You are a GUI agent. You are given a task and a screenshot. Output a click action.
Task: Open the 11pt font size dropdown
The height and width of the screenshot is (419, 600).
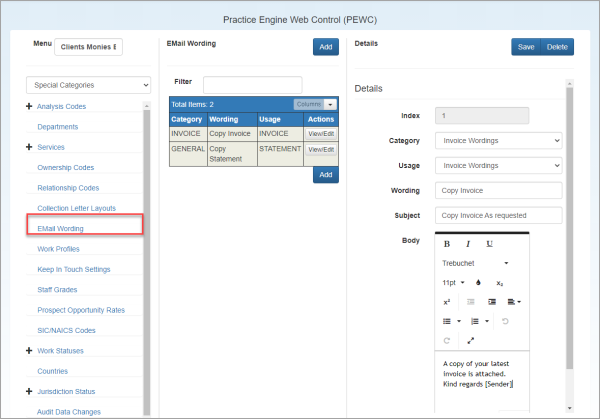(453, 283)
